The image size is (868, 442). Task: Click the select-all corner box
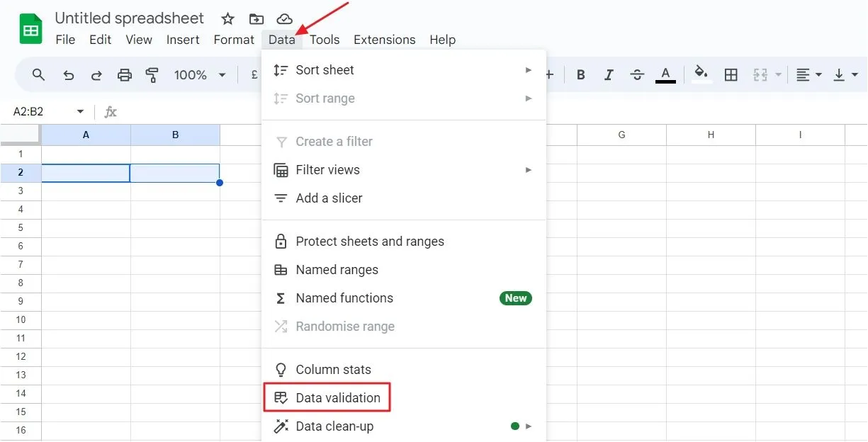(x=21, y=135)
